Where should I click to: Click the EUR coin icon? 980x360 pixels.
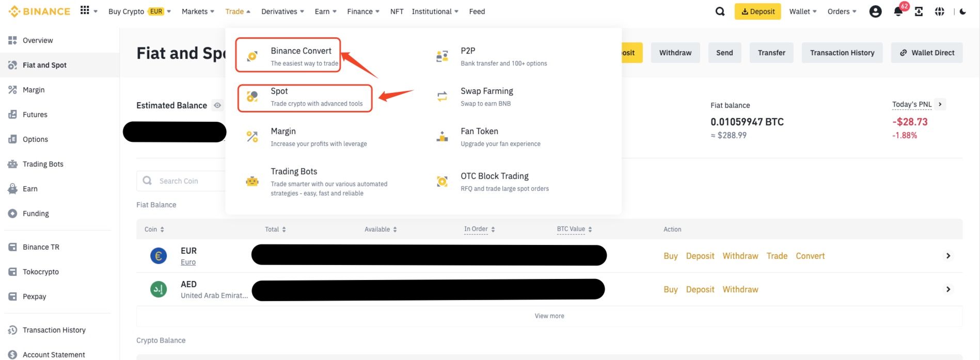pyautogui.click(x=159, y=256)
